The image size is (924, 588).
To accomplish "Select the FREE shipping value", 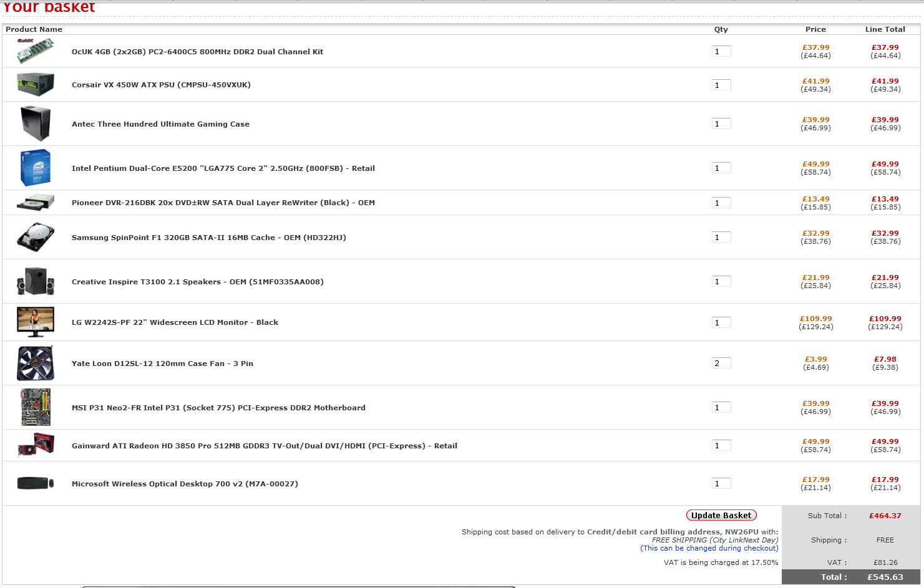I will [x=885, y=540].
